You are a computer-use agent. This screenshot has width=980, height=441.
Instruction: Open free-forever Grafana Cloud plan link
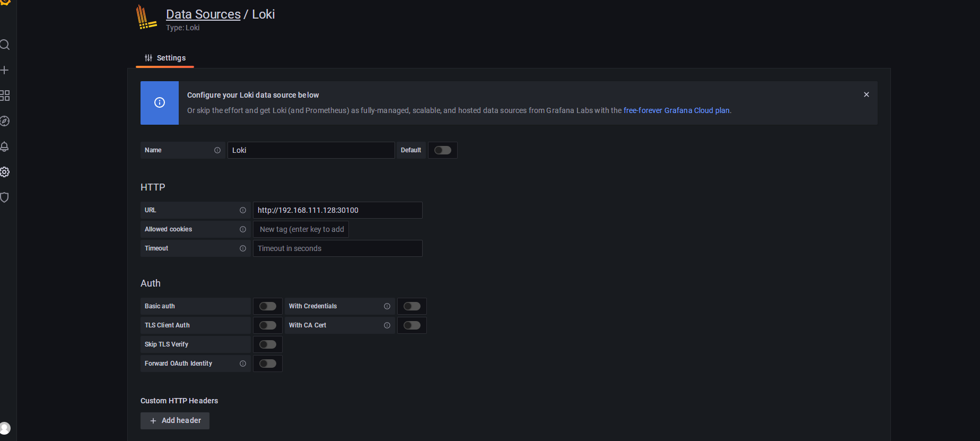(677, 110)
